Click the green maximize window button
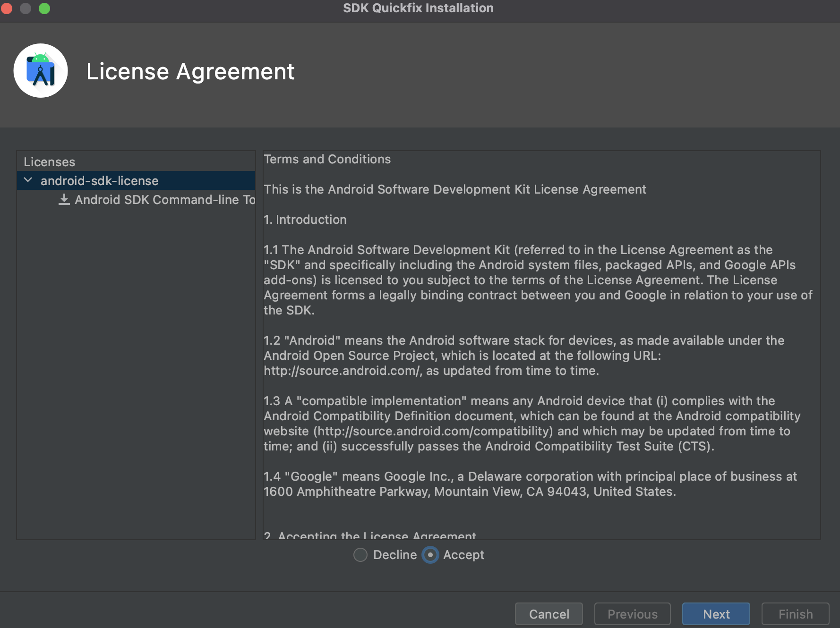The width and height of the screenshot is (840, 628). pyautogui.click(x=44, y=8)
